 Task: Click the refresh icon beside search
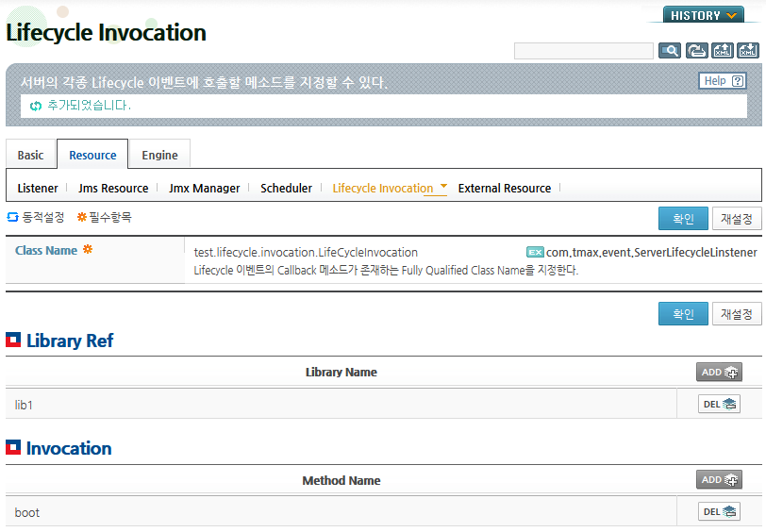[x=696, y=50]
